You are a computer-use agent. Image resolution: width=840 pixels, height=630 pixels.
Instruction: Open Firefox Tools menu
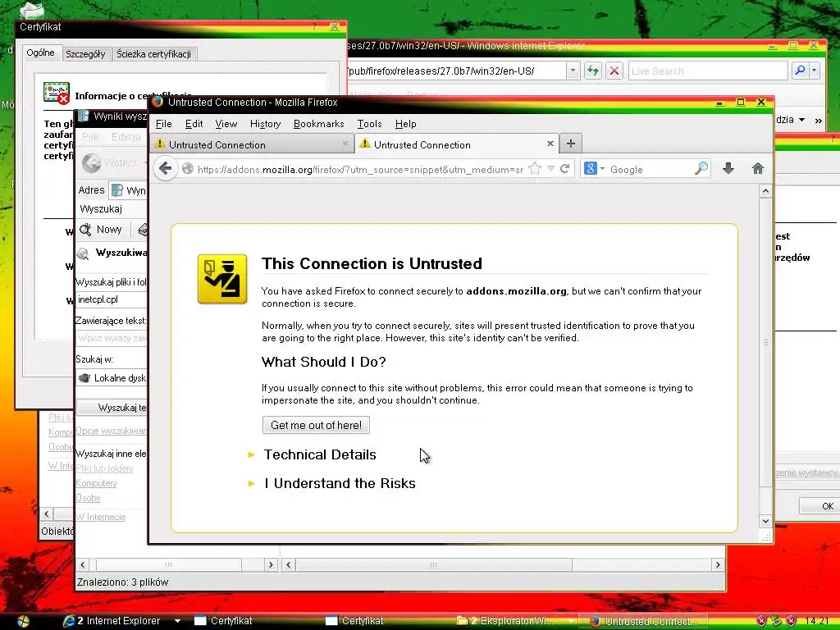click(370, 124)
